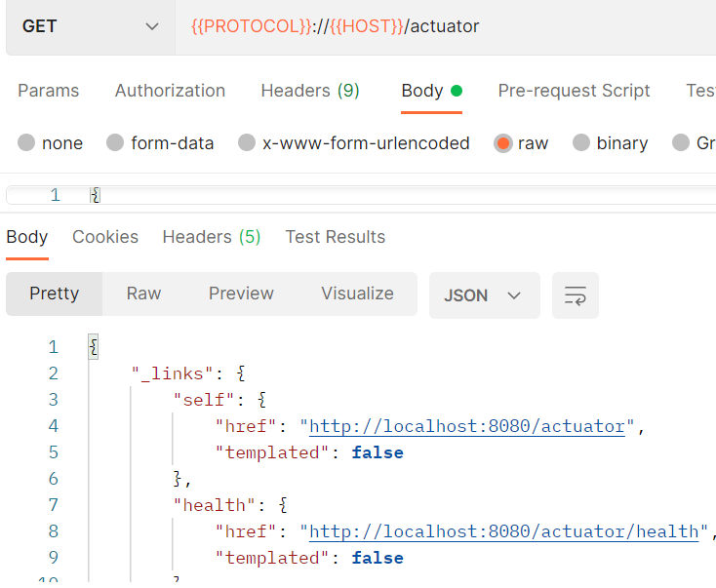This screenshot has width=716, height=588.
Task: Click the "self" key on line 3
Action: click(204, 400)
